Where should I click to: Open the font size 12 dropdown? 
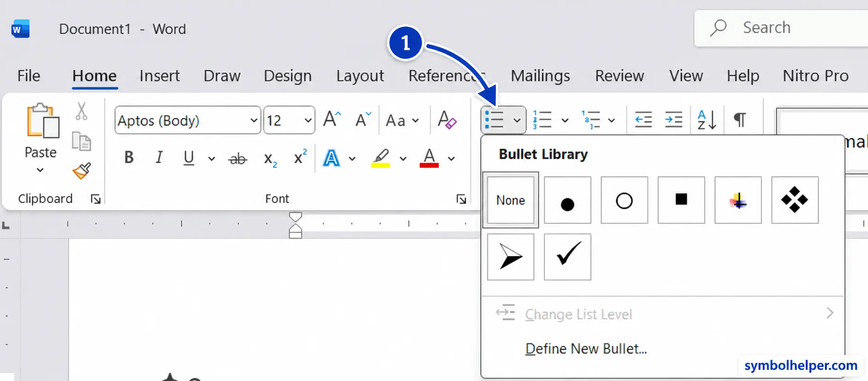tap(308, 121)
